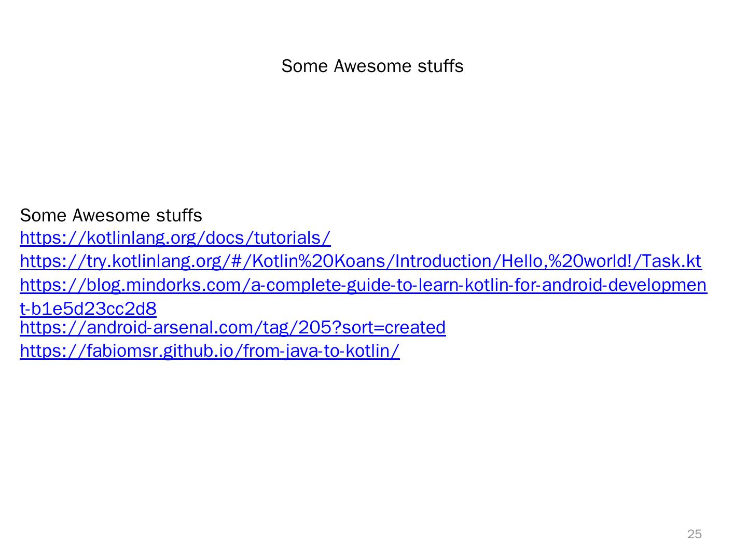Open the blog.mindorks.com complete guide link
Image resolution: width=747 pixels, height=560 pixels.
click(x=363, y=285)
